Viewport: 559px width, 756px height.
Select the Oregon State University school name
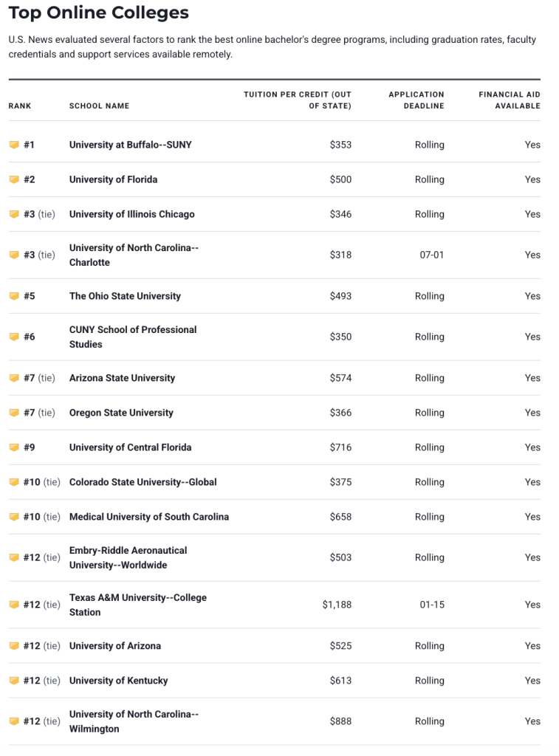pyautogui.click(x=121, y=413)
